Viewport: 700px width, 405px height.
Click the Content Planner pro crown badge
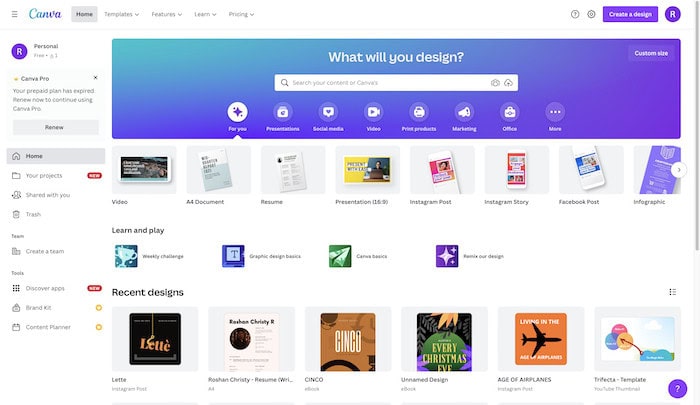[99, 327]
